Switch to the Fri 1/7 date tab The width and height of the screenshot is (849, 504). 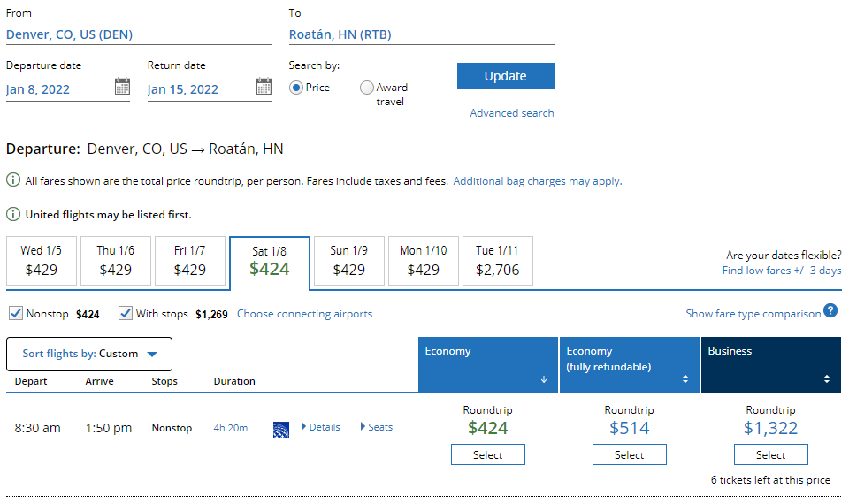click(x=189, y=261)
